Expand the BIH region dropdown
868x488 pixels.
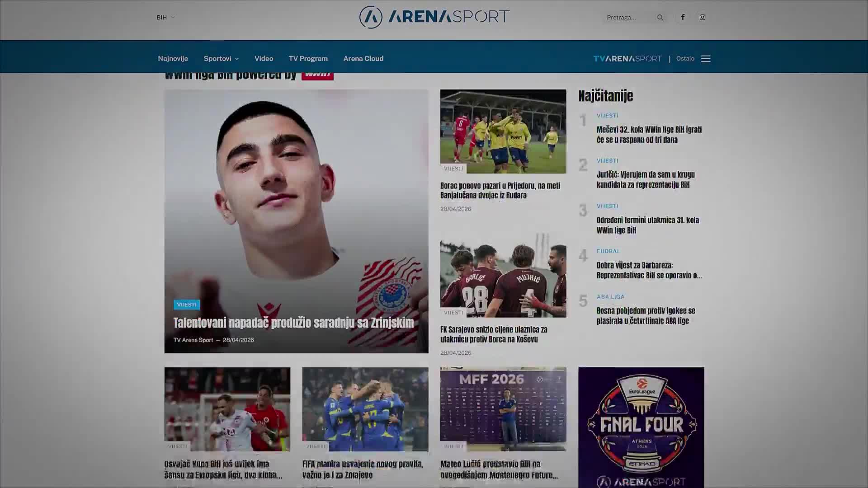(x=165, y=18)
